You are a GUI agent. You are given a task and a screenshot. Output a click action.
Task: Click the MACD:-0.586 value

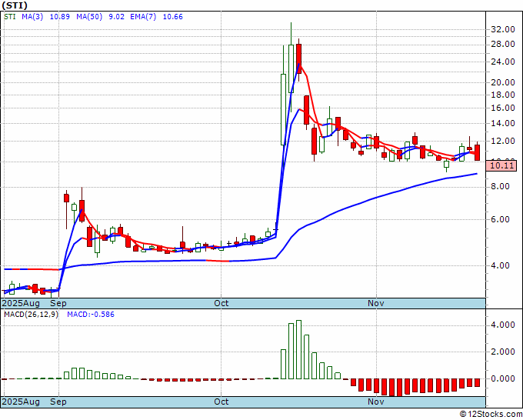91,315
